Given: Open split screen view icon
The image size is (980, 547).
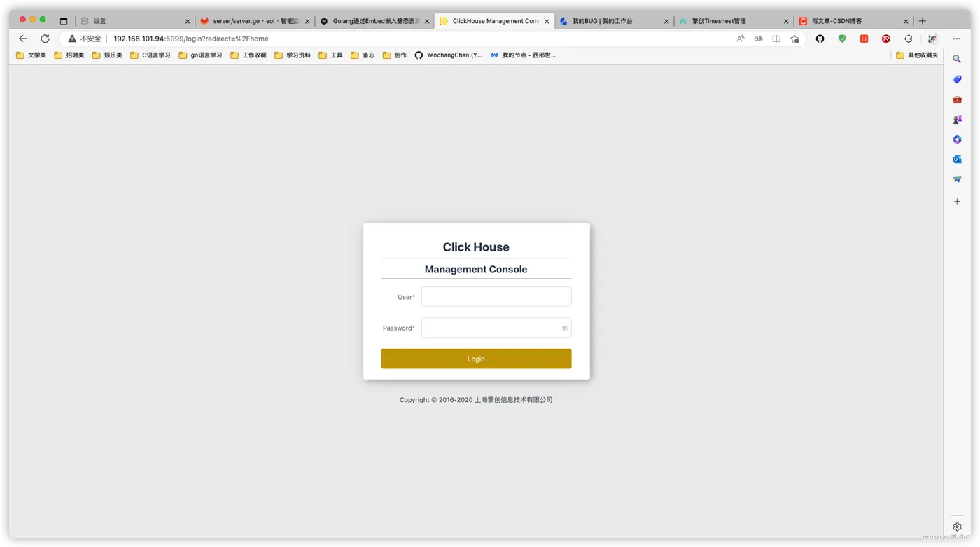Looking at the screenshot, I should click(x=776, y=39).
